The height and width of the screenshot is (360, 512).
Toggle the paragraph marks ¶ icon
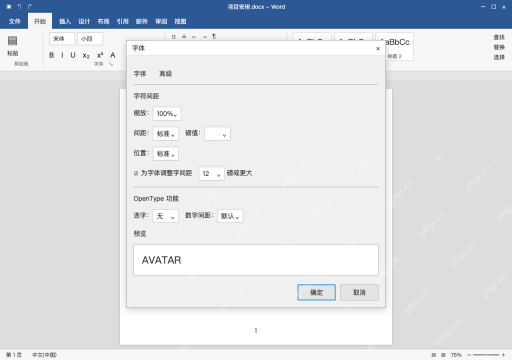pos(214,36)
